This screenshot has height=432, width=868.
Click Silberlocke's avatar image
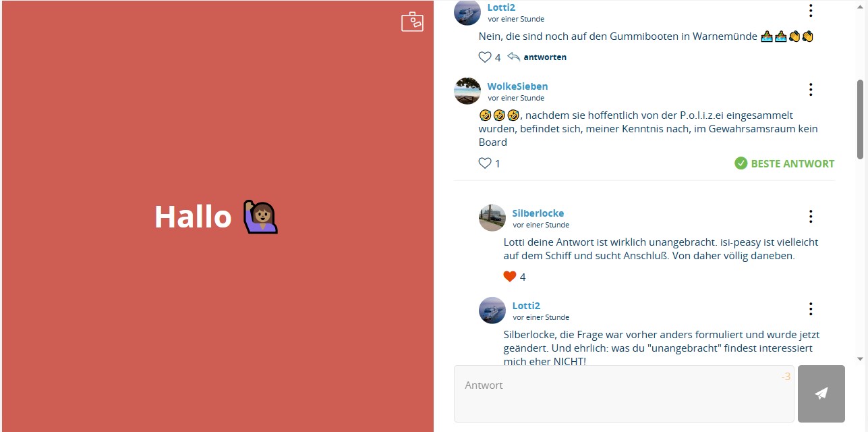[x=492, y=218]
